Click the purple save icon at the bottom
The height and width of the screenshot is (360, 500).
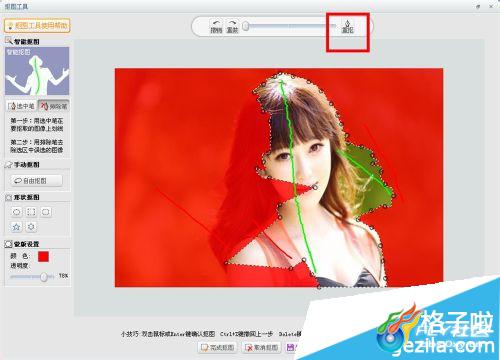(x=291, y=347)
